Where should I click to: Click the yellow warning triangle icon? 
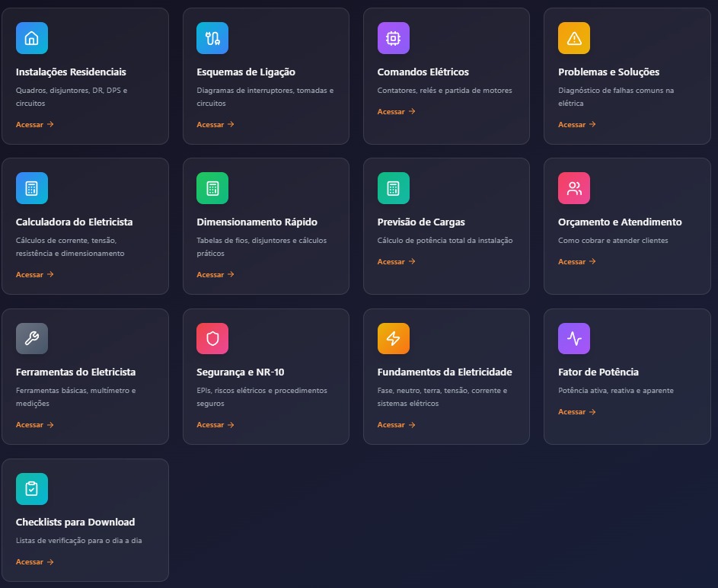click(x=574, y=38)
